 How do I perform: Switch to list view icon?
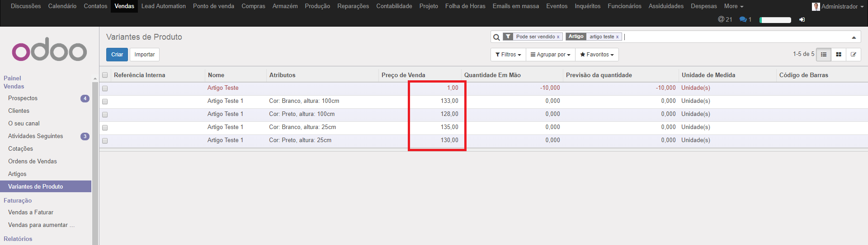pyautogui.click(x=824, y=55)
